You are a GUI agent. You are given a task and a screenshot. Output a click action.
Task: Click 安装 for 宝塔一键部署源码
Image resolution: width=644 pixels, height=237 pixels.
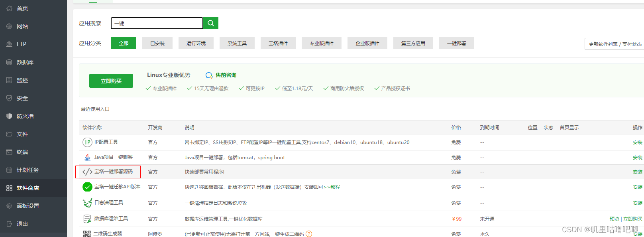pos(638,172)
